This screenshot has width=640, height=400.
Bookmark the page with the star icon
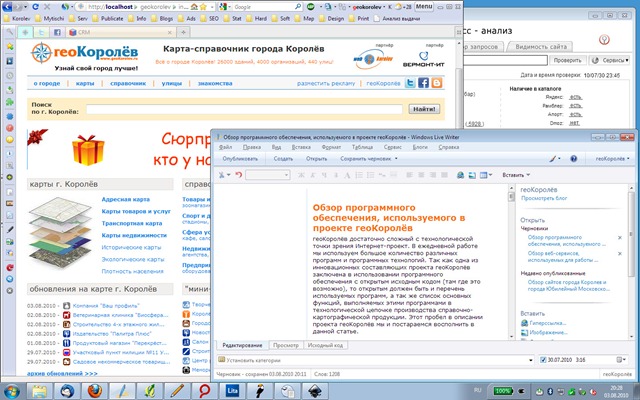pos(203,7)
